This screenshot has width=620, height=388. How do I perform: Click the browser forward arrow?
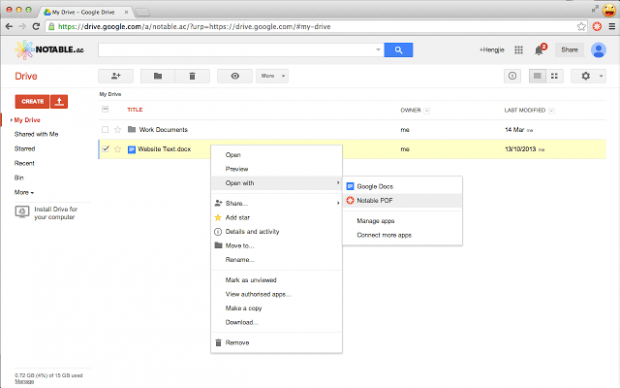point(23,26)
